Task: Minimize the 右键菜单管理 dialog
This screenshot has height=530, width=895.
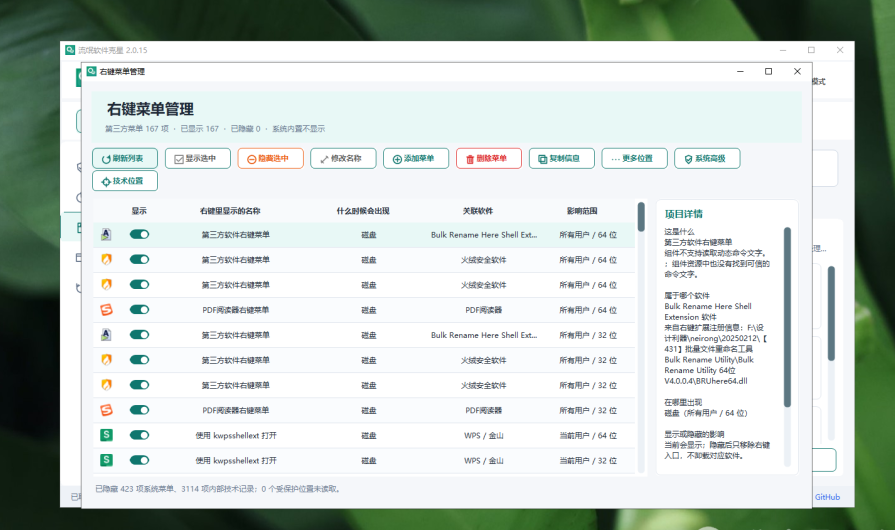Action: (740, 71)
